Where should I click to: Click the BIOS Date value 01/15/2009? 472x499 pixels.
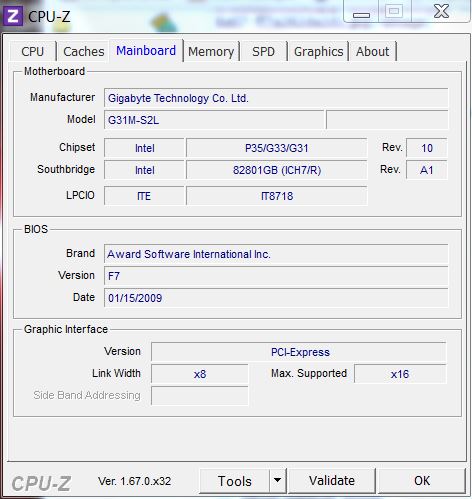(276, 298)
